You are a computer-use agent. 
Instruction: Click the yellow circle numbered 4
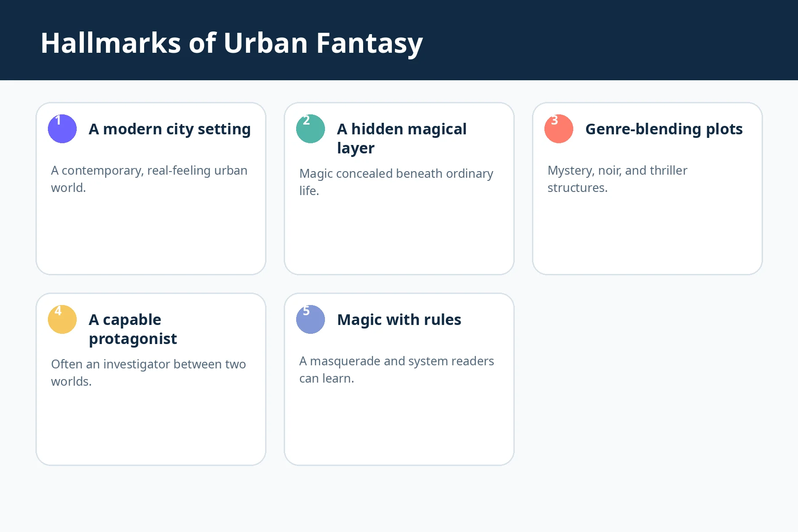coord(62,319)
